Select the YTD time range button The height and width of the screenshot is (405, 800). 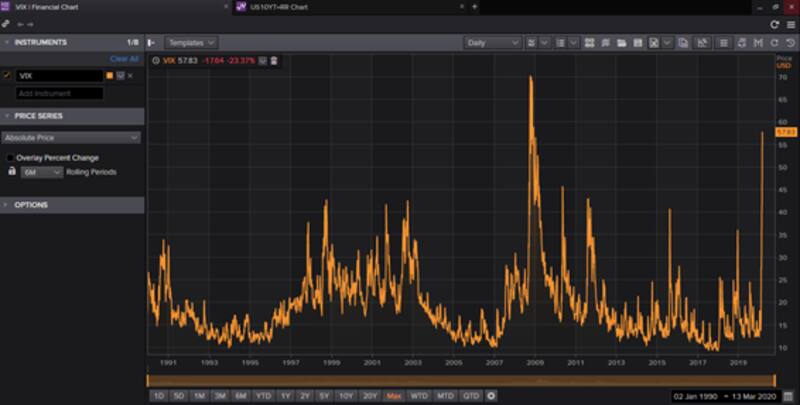pyautogui.click(x=264, y=395)
